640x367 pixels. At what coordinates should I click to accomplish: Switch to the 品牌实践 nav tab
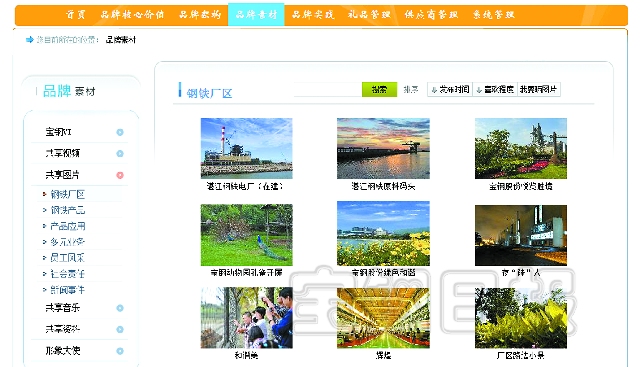pyautogui.click(x=313, y=15)
